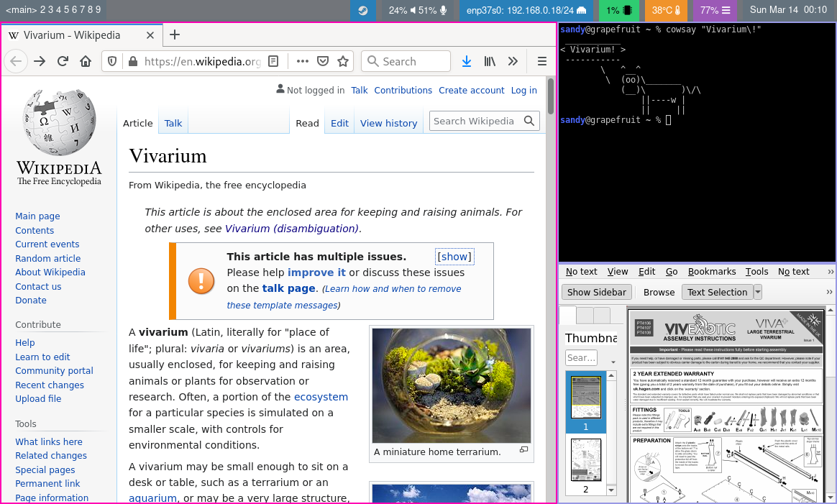Follow the ecosystem link

321,397
